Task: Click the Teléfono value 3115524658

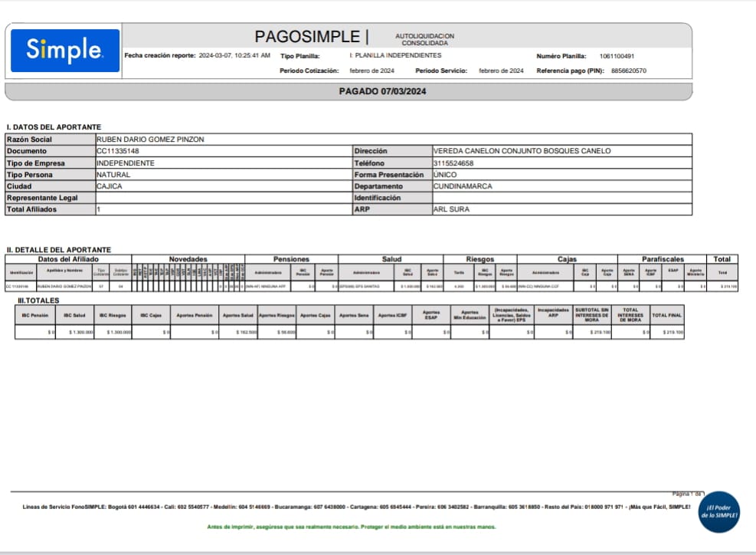Action: coord(453,163)
